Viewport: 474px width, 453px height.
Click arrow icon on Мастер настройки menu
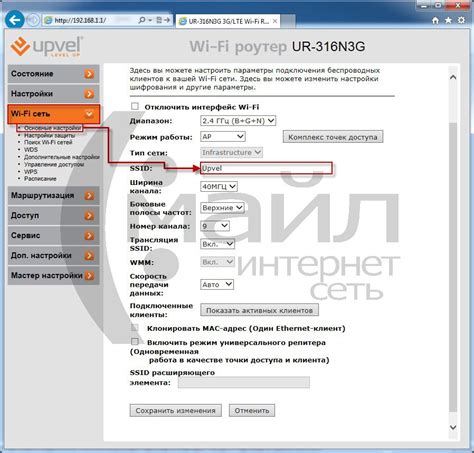(x=89, y=275)
